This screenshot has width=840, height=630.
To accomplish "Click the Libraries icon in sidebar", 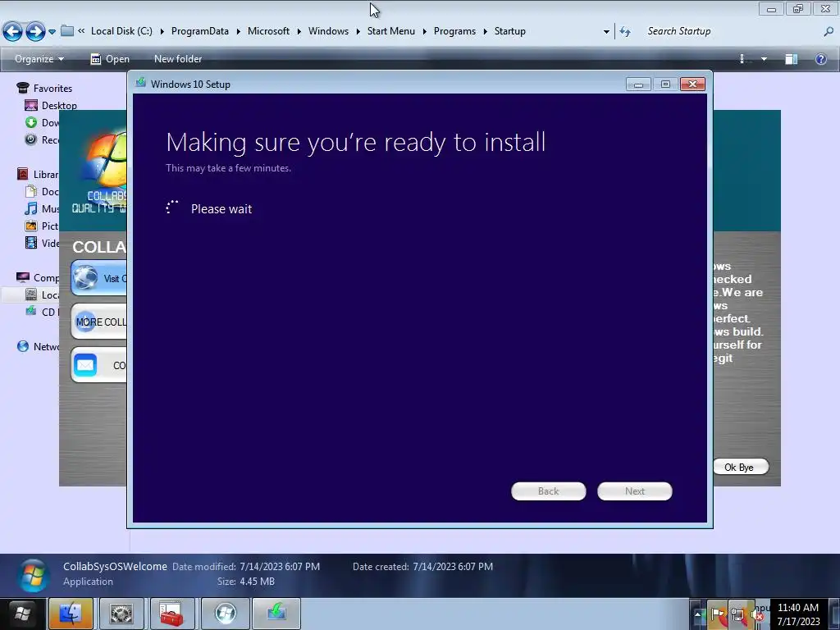I will [22, 174].
